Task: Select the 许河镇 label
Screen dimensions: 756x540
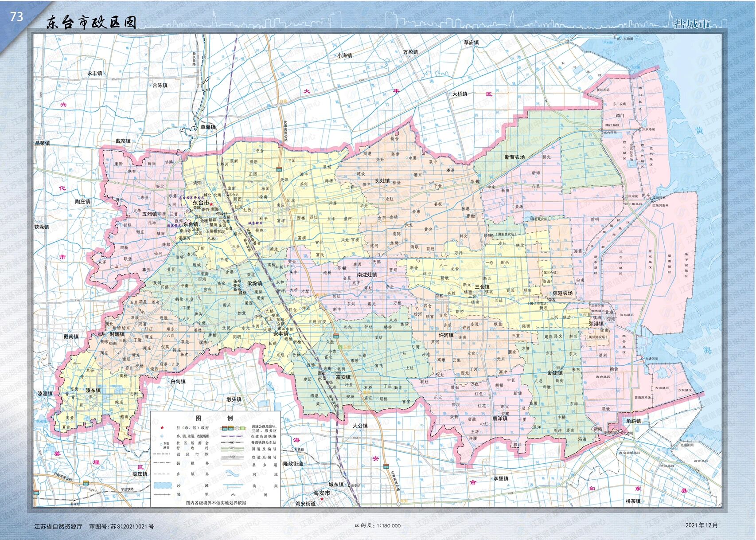Action: pos(446,335)
